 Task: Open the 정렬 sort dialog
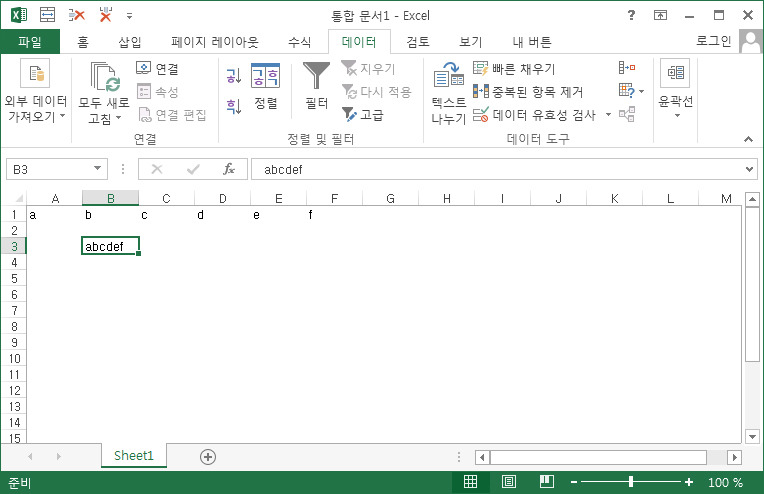point(266,87)
